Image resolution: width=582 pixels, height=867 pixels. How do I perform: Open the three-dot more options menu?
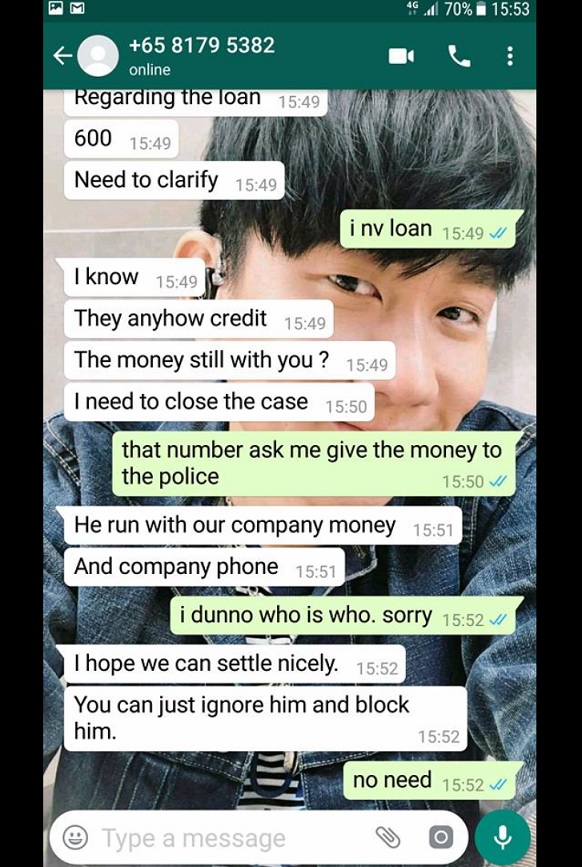point(510,56)
